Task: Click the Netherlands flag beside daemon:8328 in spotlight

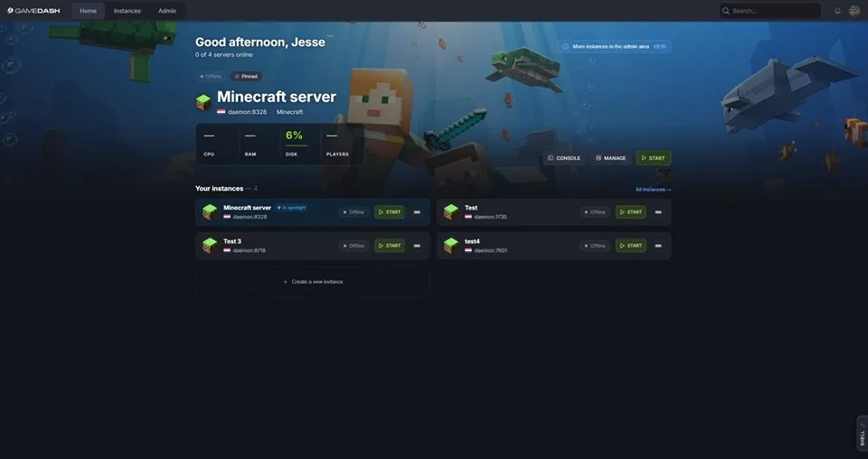Action: pos(221,112)
